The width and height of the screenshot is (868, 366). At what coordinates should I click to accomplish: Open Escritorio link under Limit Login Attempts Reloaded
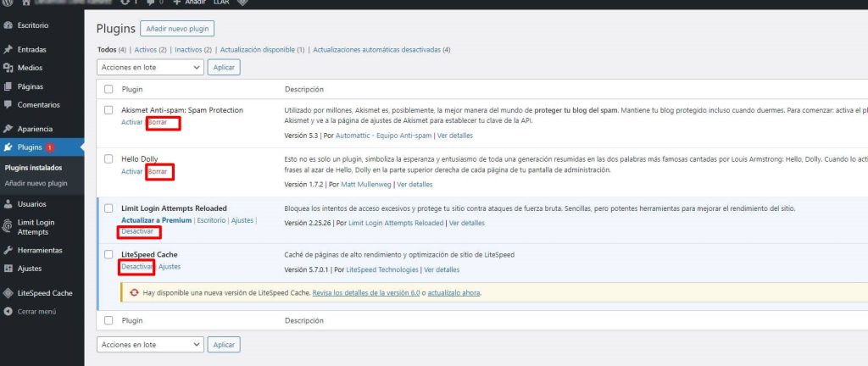pos(211,220)
